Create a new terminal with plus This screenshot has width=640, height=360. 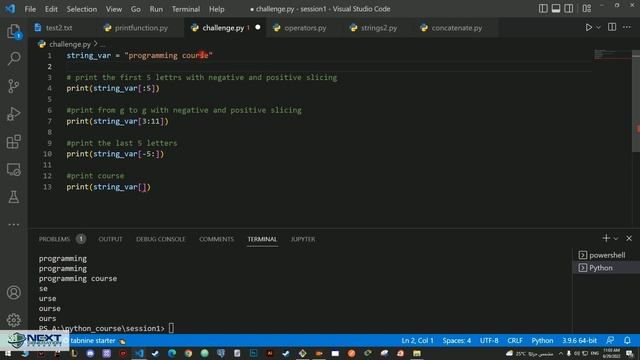[606, 238]
